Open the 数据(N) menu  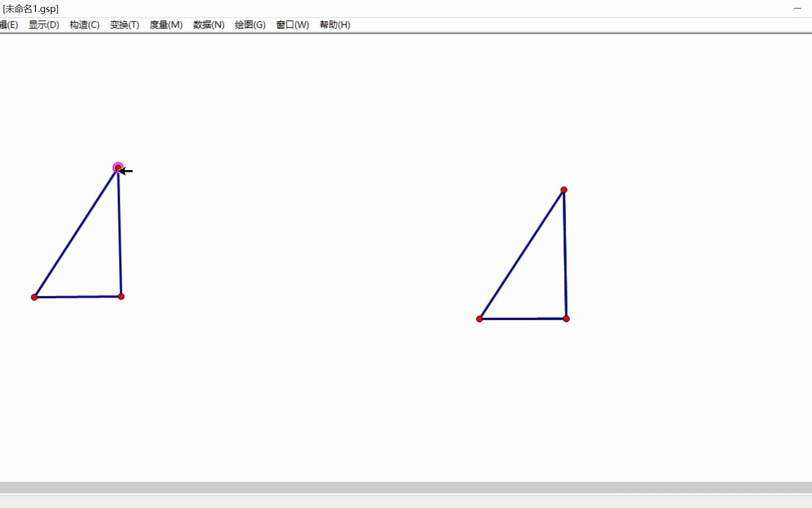[208, 24]
